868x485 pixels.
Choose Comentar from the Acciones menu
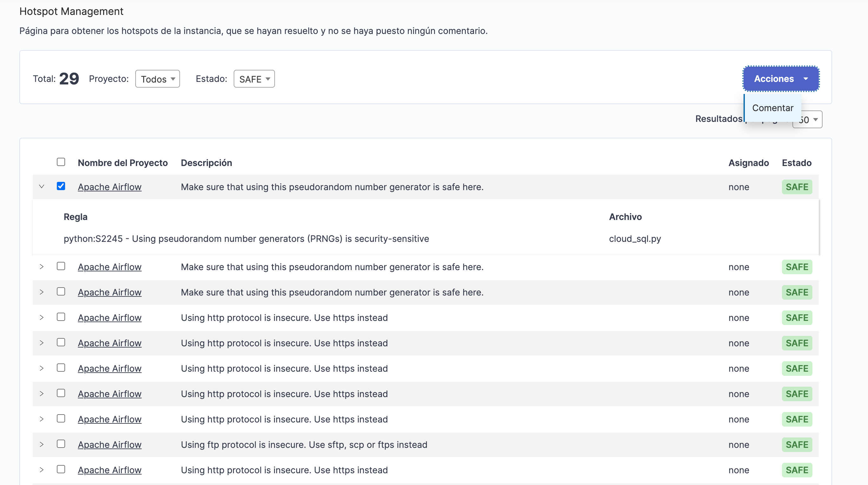click(x=772, y=108)
